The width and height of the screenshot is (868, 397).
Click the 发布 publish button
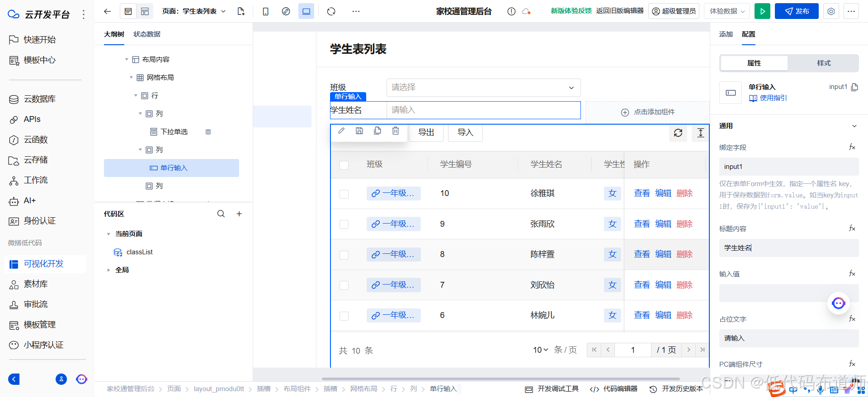click(x=797, y=11)
